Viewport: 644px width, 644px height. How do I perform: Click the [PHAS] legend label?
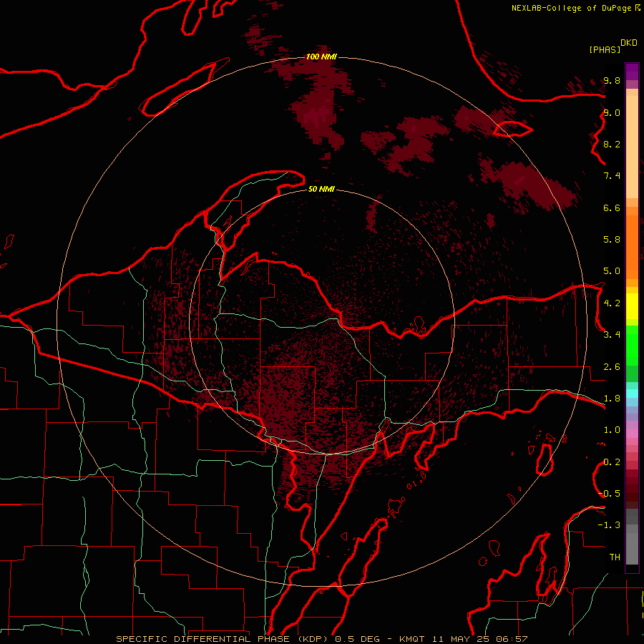point(605,49)
